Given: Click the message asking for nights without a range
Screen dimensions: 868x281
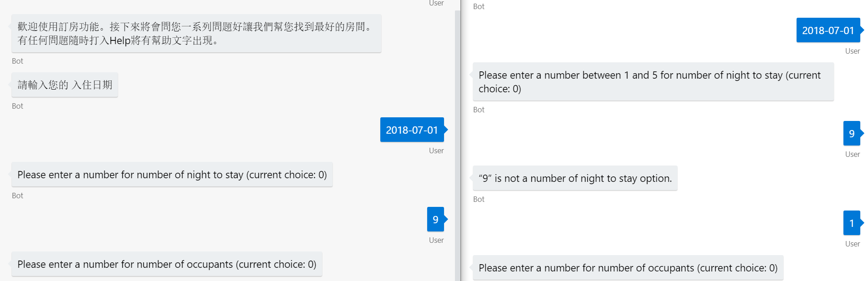Looking at the screenshot, I should pyautogui.click(x=172, y=175).
